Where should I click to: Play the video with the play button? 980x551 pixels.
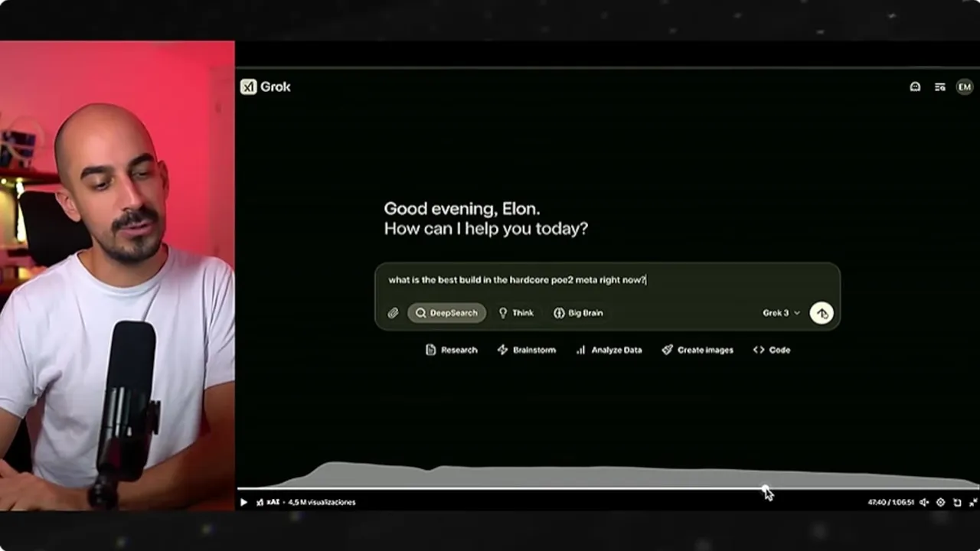pyautogui.click(x=243, y=503)
